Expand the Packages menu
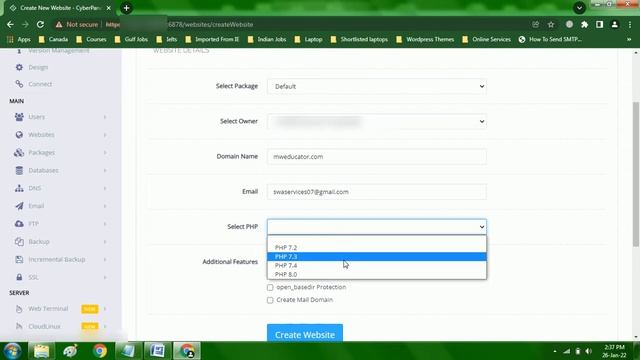Viewport: 640px width, 360px height. pyautogui.click(x=105, y=153)
